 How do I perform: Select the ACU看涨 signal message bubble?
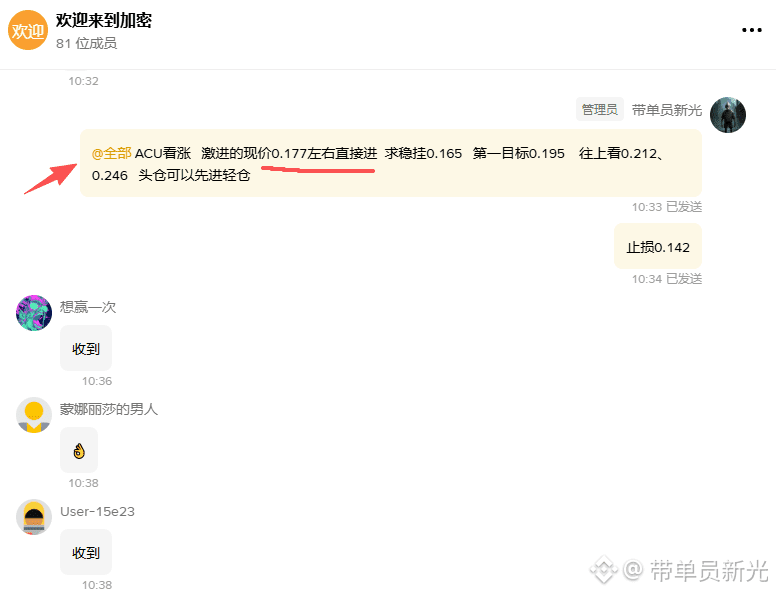(x=391, y=163)
